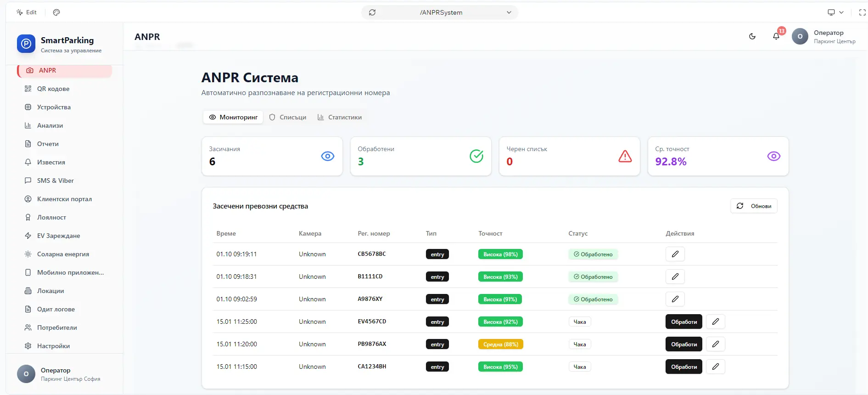Click the Оператор profile in sidebar footer
The width and height of the screenshot is (868, 395).
pyautogui.click(x=64, y=374)
